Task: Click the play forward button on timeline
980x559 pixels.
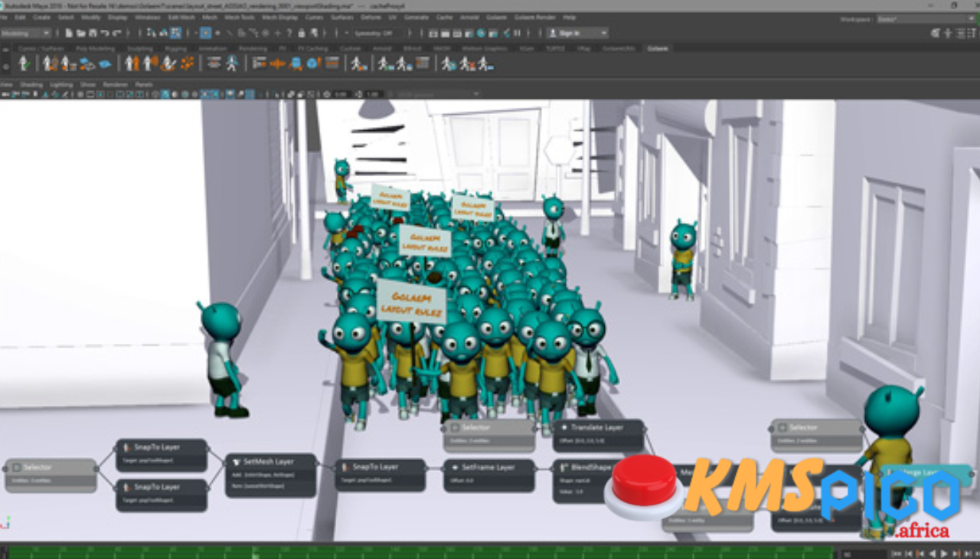Action: [943, 554]
